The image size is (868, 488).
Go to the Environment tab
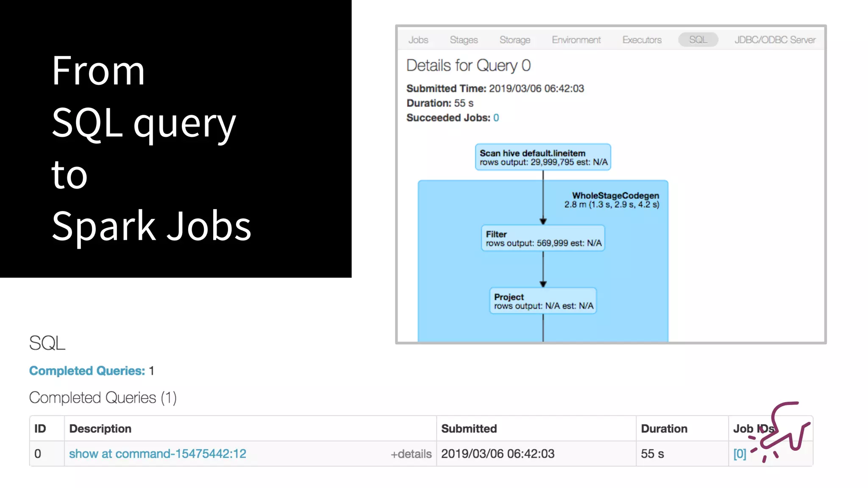pos(576,40)
